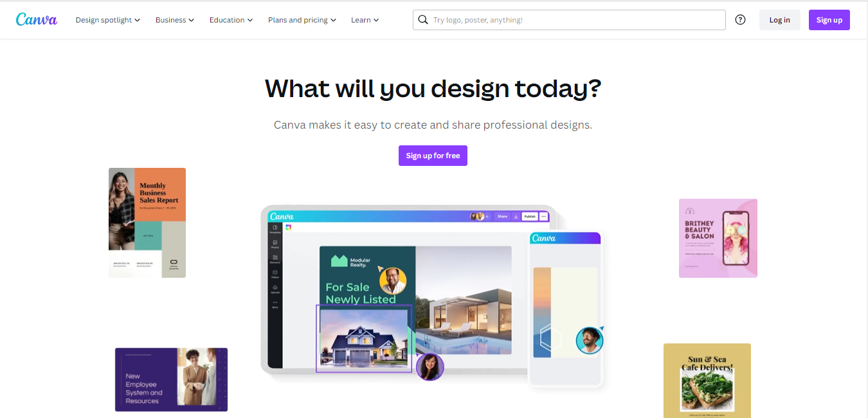This screenshot has height=418, width=868.
Task: Open the Sun & Sea Cafe Delivers thumbnail
Action: [x=707, y=381]
